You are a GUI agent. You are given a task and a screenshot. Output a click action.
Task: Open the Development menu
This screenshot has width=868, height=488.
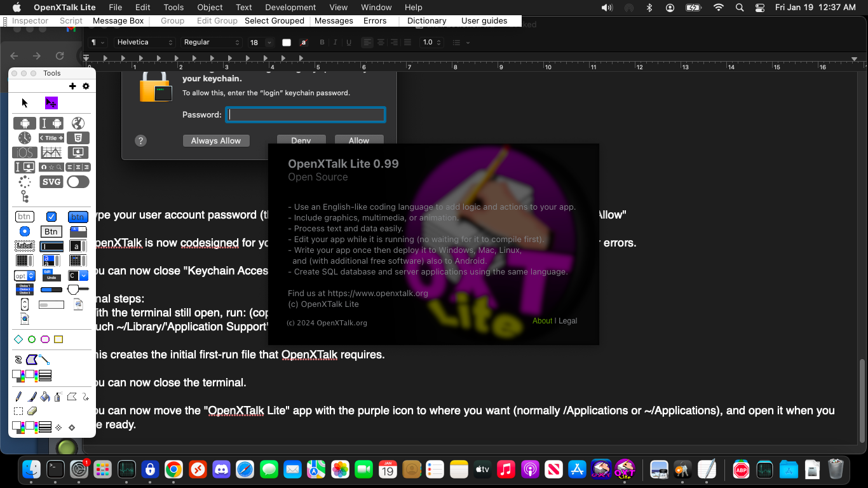tap(290, 7)
